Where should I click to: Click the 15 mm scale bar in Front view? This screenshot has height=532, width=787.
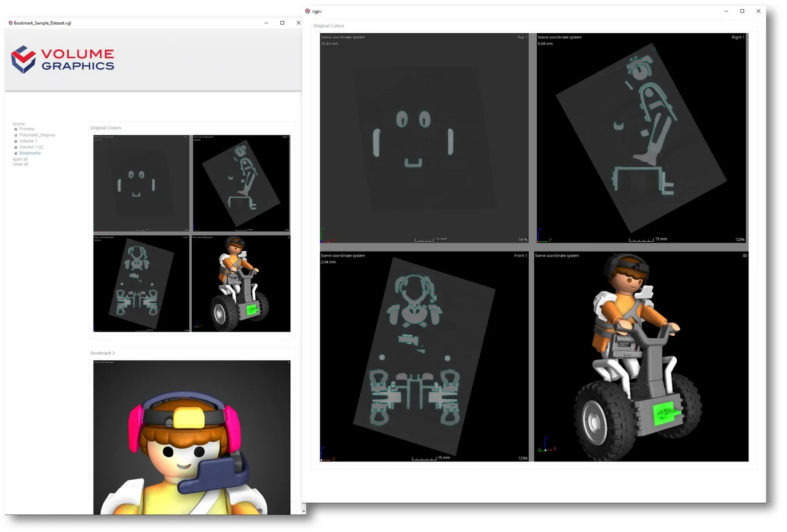point(430,458)
